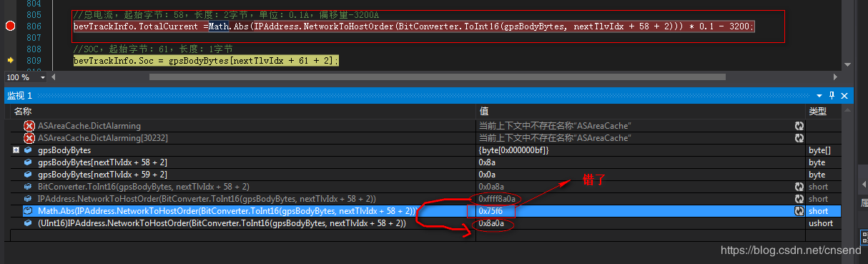The width and height of the screenshot is (868, 264).
Task: Refresh the ASAreaCache.DictAlarming[30232] watch value
Action: [x=799, y=138]
